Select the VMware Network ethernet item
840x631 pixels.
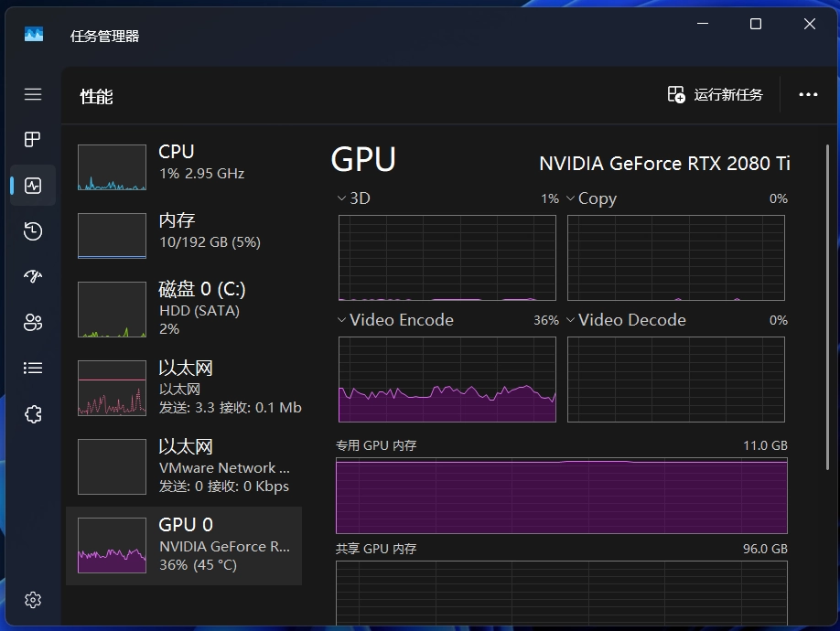(x=184, y=466)
